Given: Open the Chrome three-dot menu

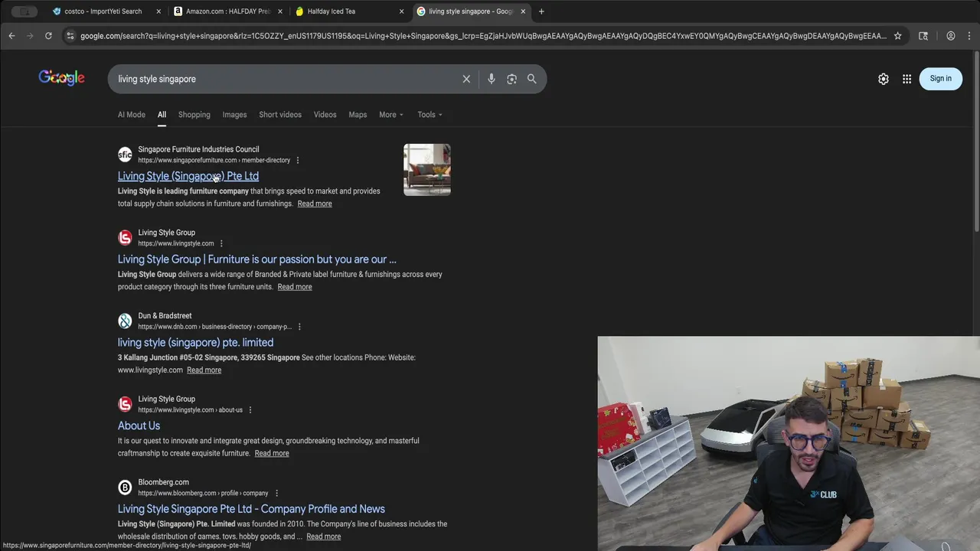Looking at the screenshot, I should [969, 35].
